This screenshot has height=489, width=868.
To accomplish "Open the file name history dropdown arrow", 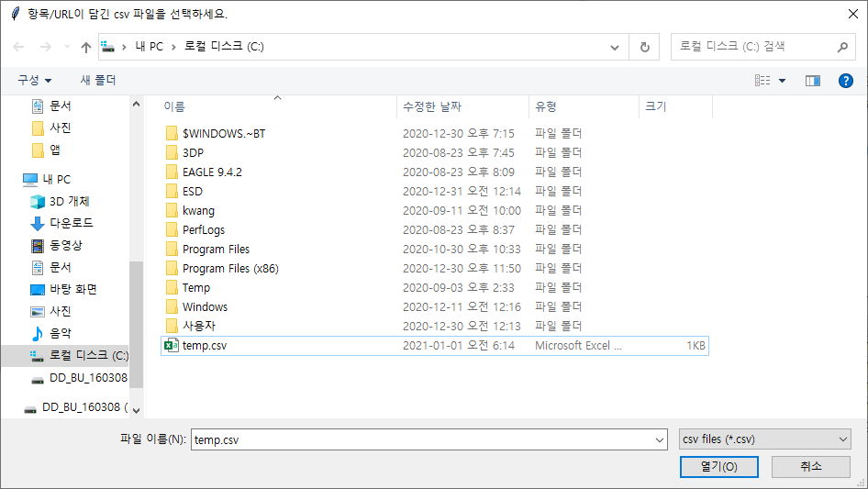I will click(660, 439).
